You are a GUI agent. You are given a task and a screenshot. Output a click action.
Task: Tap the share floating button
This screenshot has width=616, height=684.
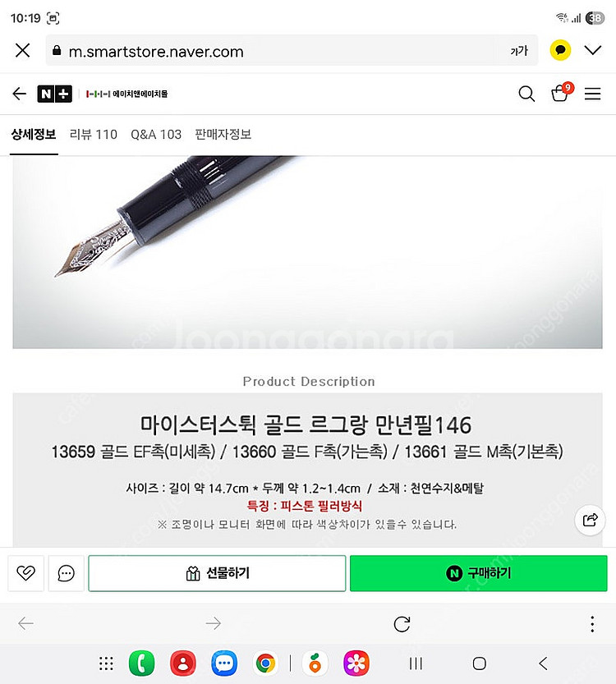pos(590,520)
